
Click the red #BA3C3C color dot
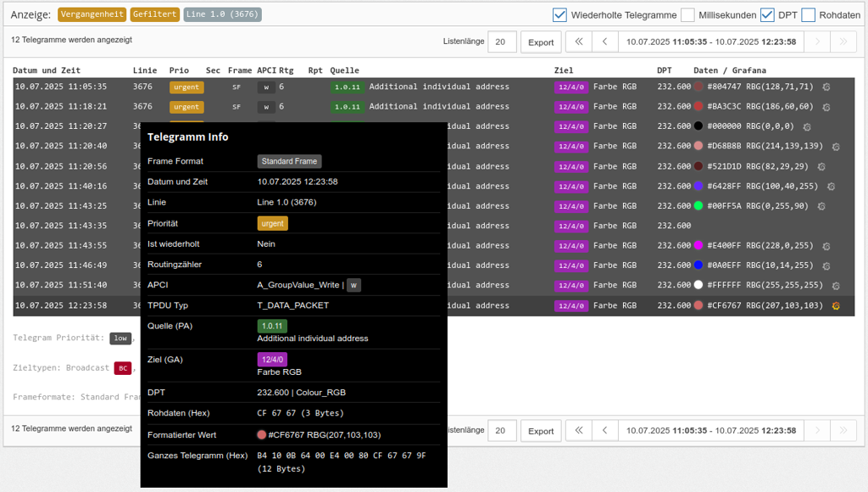(x=698, y=106)
